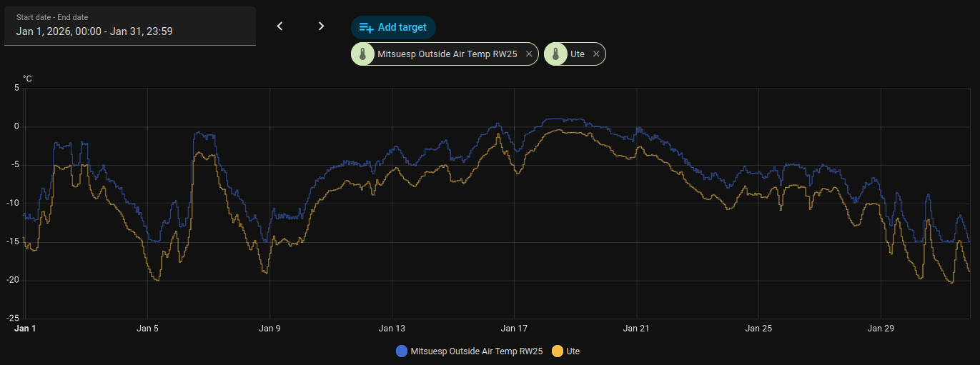Select the Mitsuesp Outside Air Temp RW25 chip label
The image size is (980, 365).
point(449,54)
